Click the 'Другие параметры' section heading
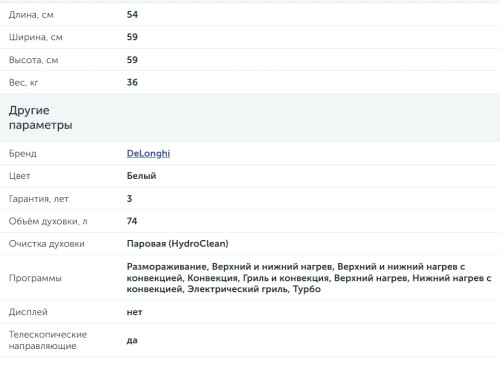500x373 pixels. point(41,118)
